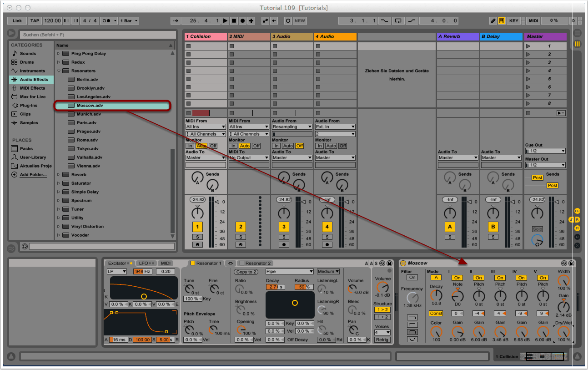Image resolution: width=588 pixels, height=370 pixels.
Task: Select the low-pass filter shape icon
Action: click(412, 317)
